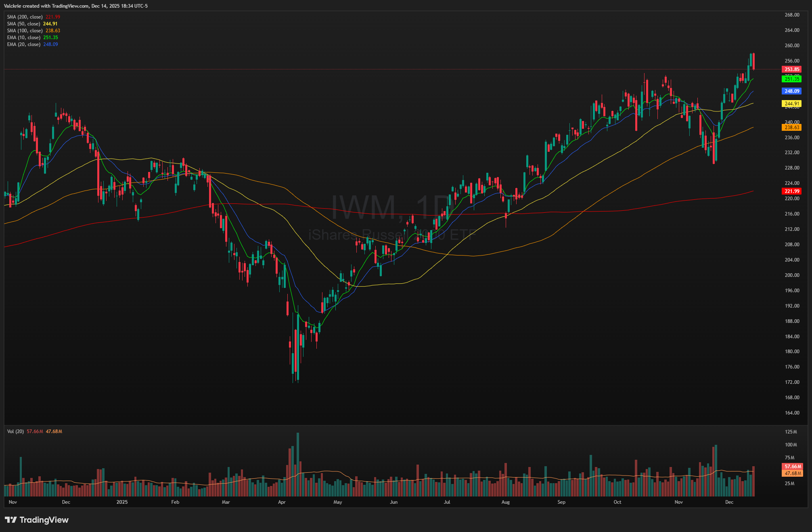Screen dimensions: 812x532
Task: Click the tallest April volume bar
Action: point(298,464)
